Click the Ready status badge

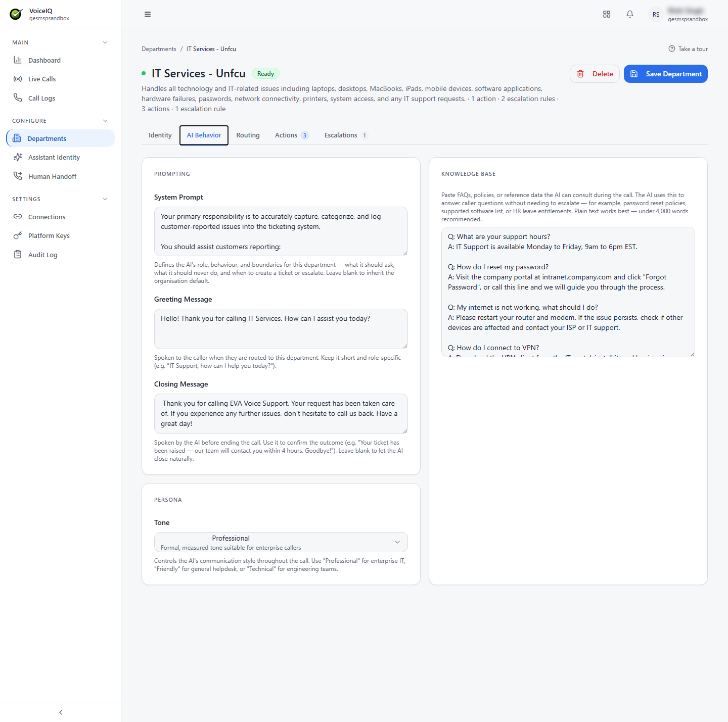(265, 74)
